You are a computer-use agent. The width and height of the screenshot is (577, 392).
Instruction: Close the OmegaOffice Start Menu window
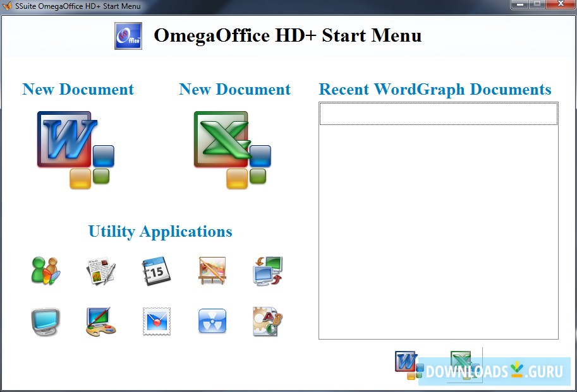pyautogui.click(x=561, y=4)
